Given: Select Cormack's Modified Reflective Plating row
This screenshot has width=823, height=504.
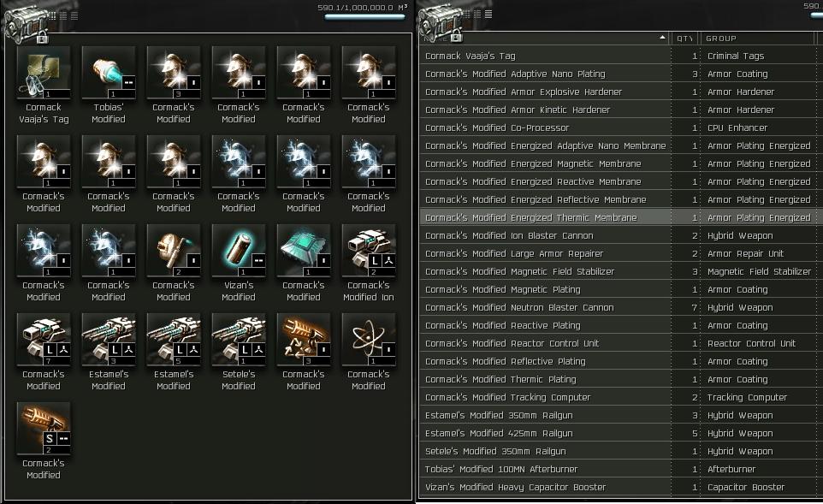Looking at the screenshot, I should [x=621, y=361].
